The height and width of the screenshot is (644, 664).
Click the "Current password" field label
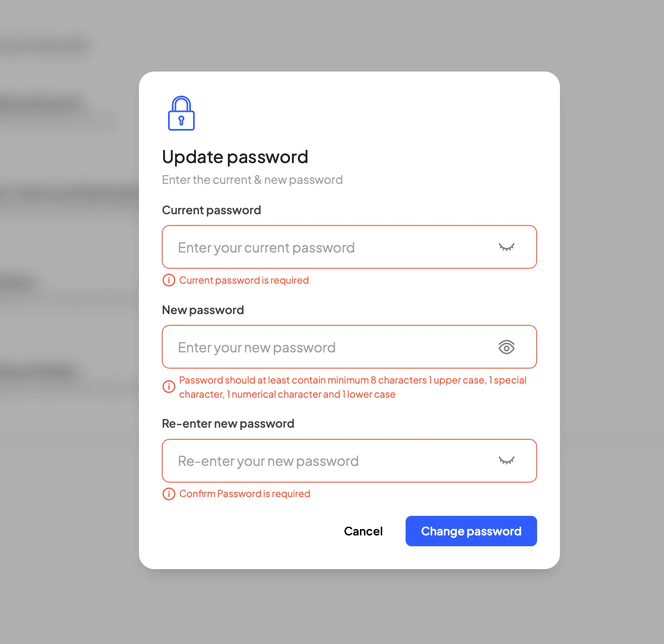[211, 210]
